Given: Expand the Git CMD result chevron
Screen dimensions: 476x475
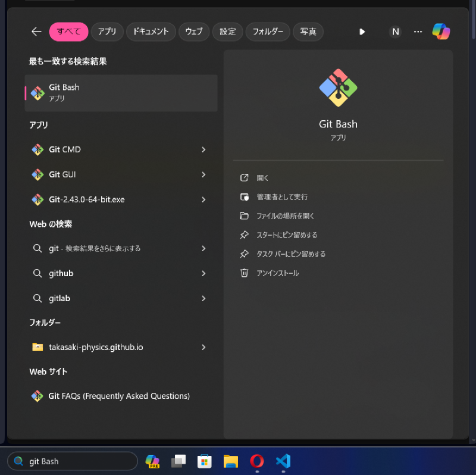Looking at the screenshot, I should 203,149.
